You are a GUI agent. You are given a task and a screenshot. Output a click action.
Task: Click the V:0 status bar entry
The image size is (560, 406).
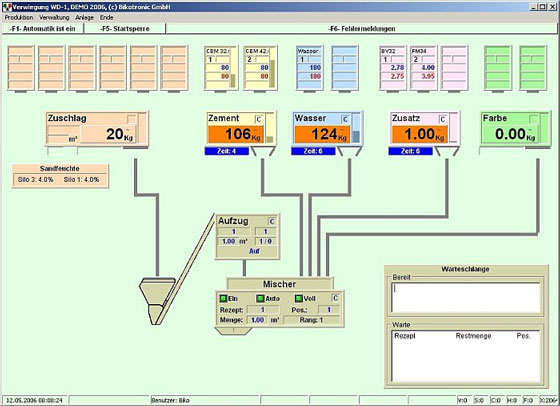click(462, 400)
